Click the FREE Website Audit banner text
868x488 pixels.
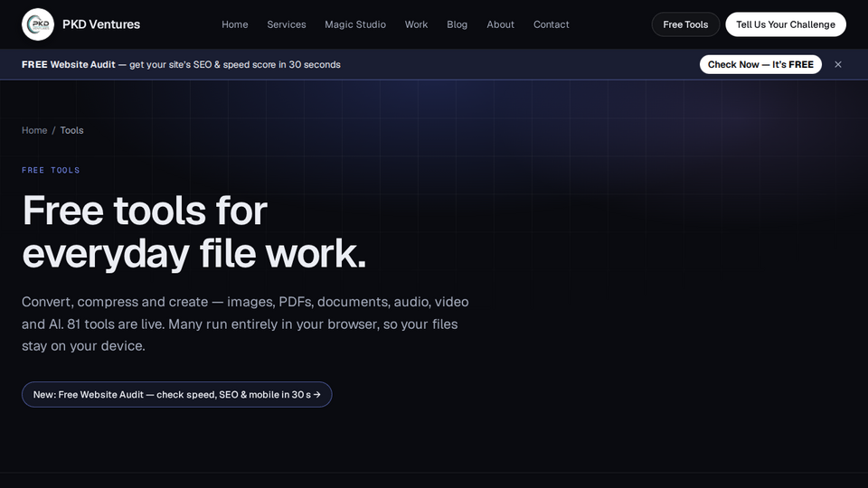[181, 65]
